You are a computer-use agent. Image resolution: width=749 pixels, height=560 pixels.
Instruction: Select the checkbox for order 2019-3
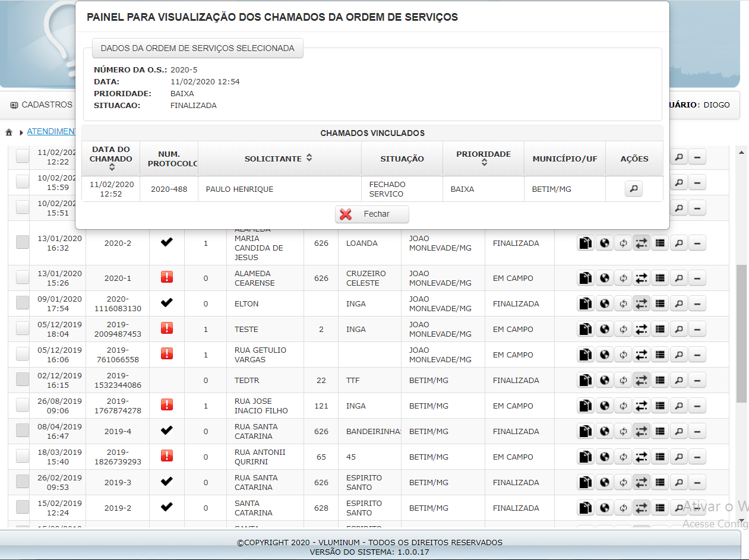pos(23,481)
